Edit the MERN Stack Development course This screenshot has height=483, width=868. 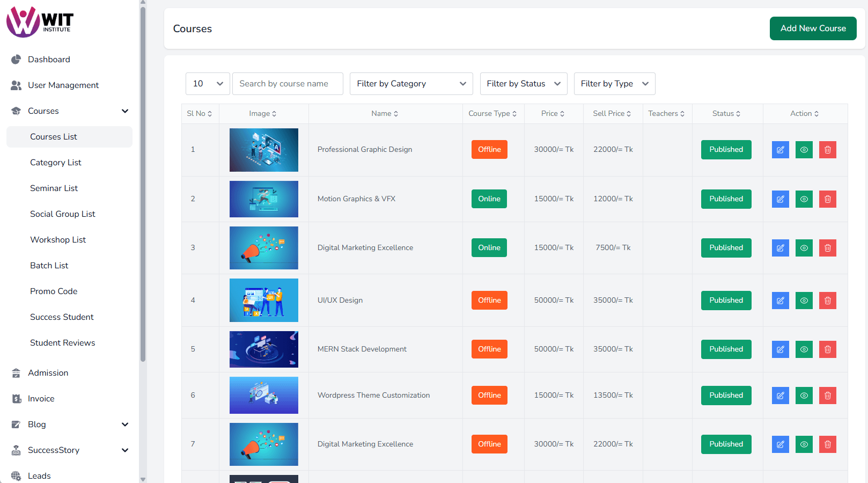[780, 349]
